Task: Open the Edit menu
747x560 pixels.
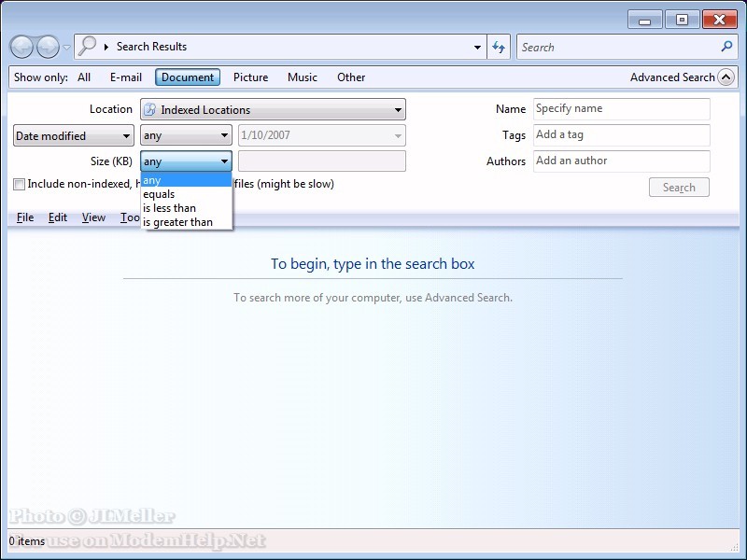Action: pos(58,217)
